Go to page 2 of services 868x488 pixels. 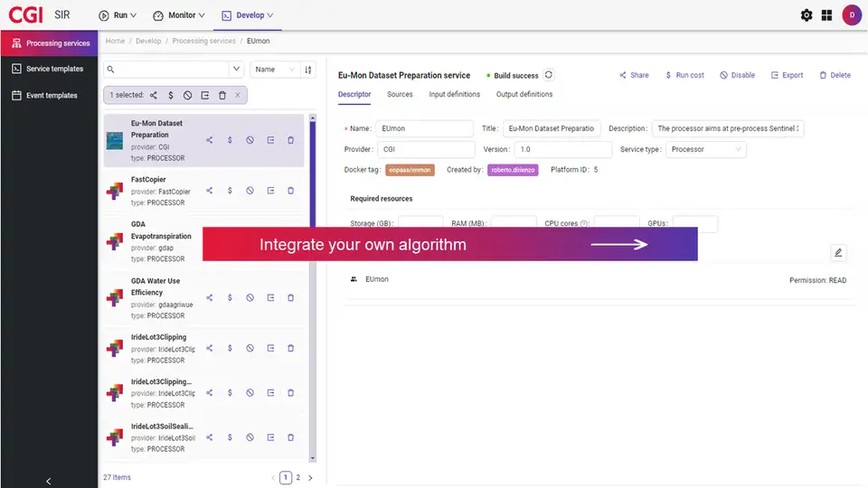(x=298, y=477)
